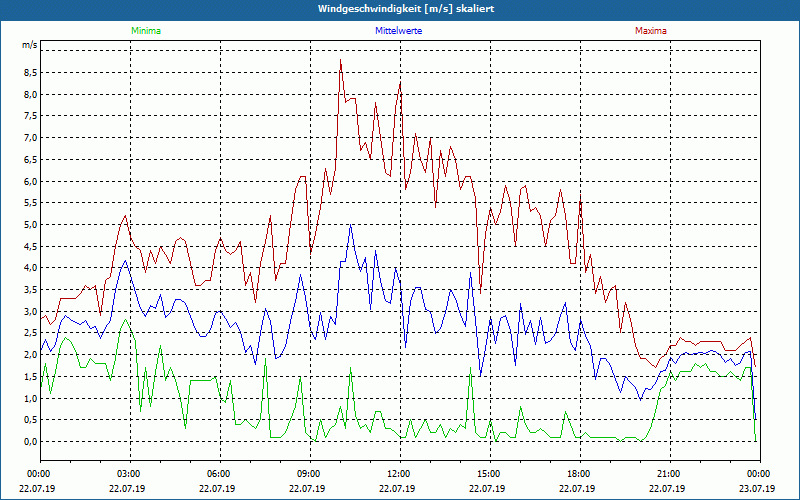Click the 1,5 y-axis value
Image resolution: width=800 pixels, height=500 pixels.
30,376
